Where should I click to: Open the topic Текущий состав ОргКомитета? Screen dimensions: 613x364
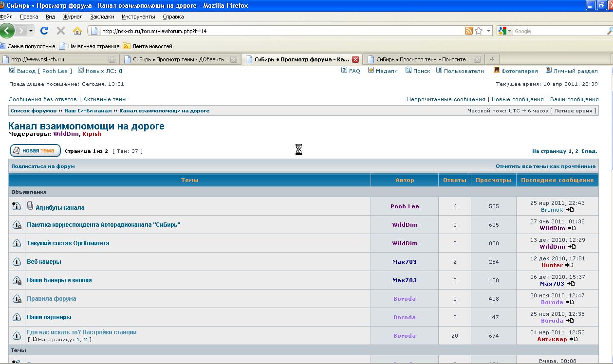(68, 243)
